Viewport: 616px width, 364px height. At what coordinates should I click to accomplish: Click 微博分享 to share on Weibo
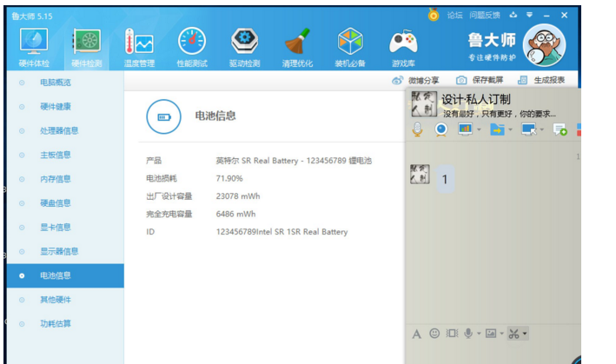pyautogui.click(x=415, y=80)
